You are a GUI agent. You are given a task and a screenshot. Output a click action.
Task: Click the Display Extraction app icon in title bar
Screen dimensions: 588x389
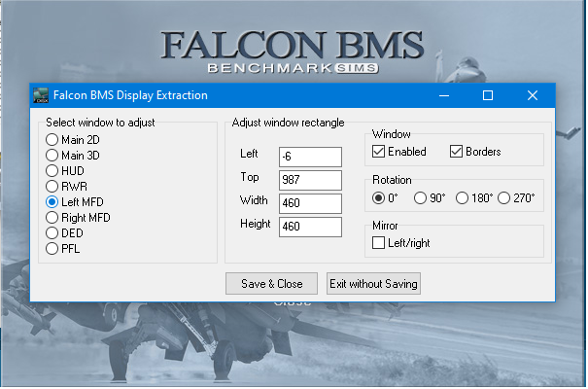[41, 95]
